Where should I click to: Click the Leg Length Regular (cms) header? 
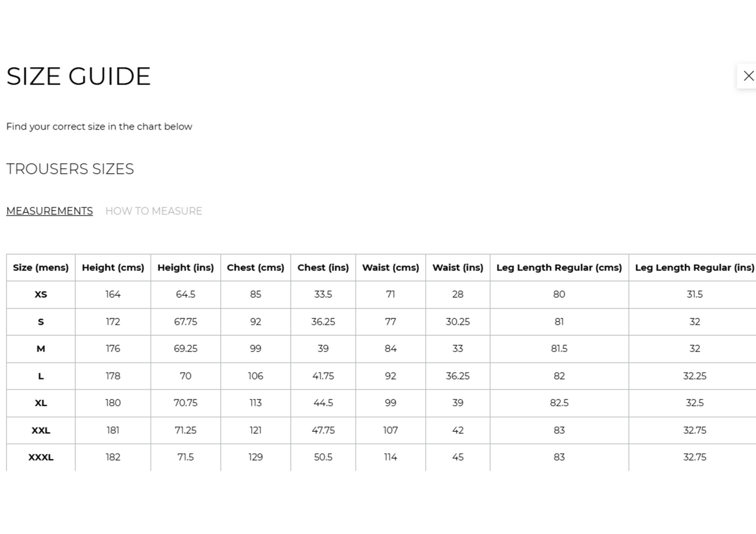(559, 267)
